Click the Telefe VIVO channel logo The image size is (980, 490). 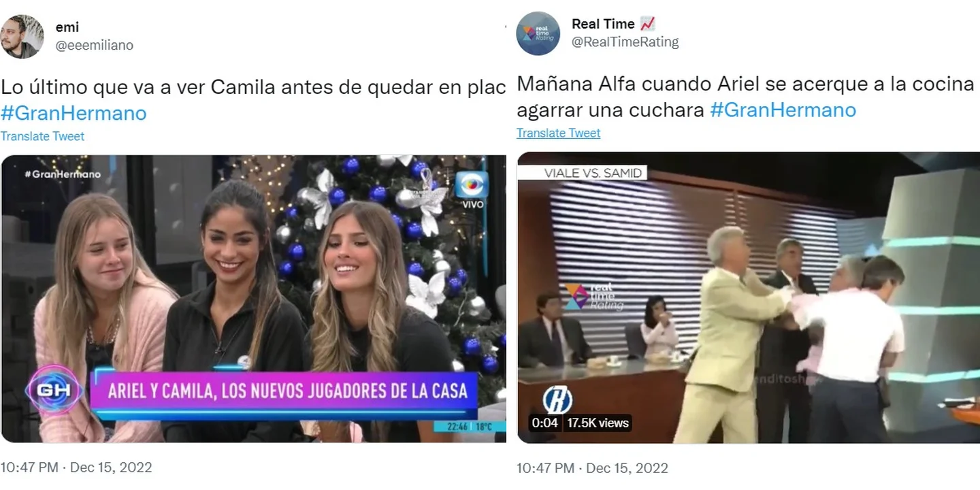point(472,189)
